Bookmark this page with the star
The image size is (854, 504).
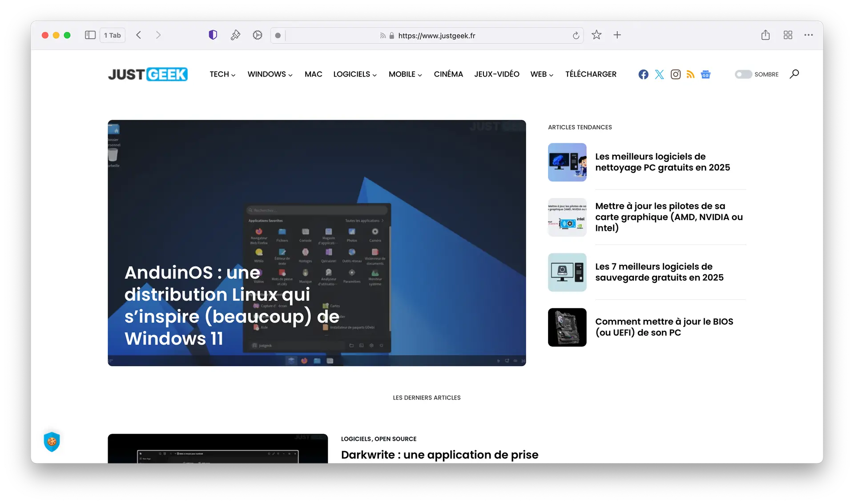[x=596, y=35]
